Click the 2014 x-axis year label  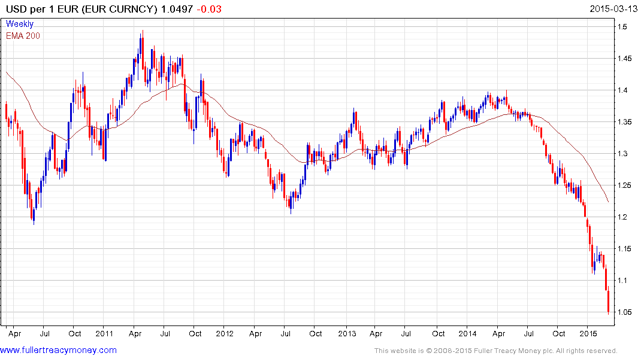[467, 333]
